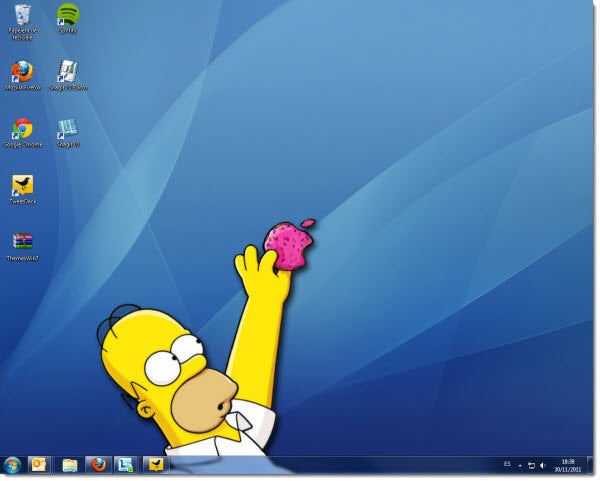Switch to the Snagit taskbar button
Image resolution: width=600 pixels, height=481 pixels.
[x=126, y=465]
